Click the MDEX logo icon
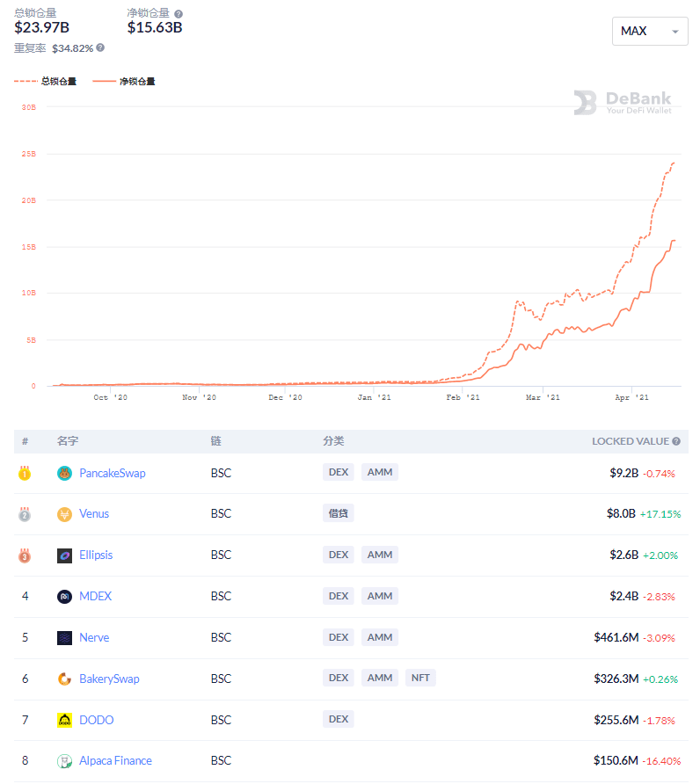Screen dimensions: 700x784 (x=64, y=597)
